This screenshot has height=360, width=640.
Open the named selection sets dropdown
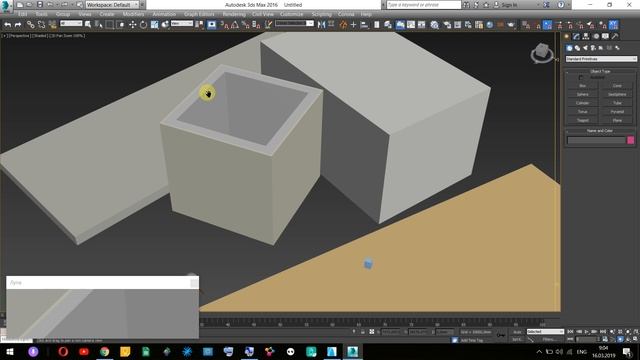click(294, 24)
